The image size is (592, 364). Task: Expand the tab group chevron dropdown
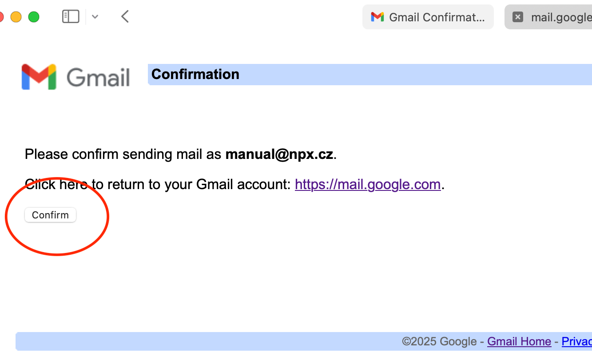[x=95, y=17]
